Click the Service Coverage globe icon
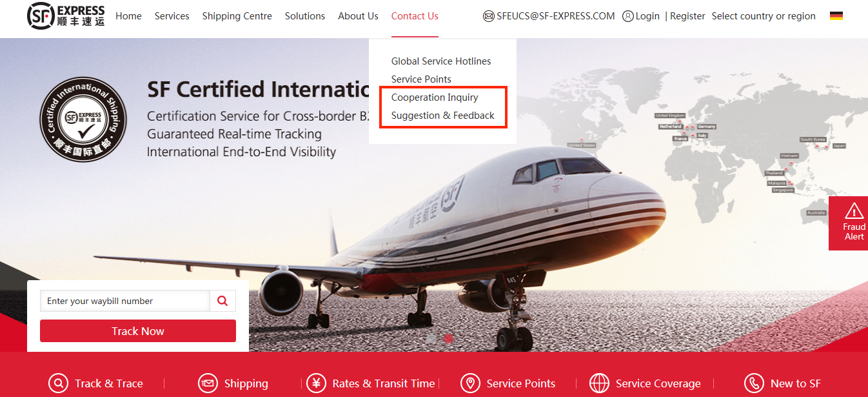This screenshot has height=397, width=868. pos(599,383)
